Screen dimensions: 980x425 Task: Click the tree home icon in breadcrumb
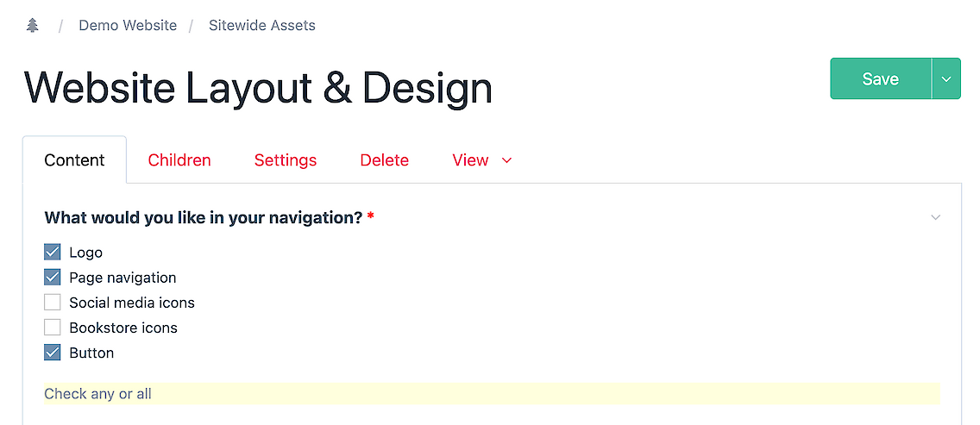pyautogui.click(x=33, y=26)
